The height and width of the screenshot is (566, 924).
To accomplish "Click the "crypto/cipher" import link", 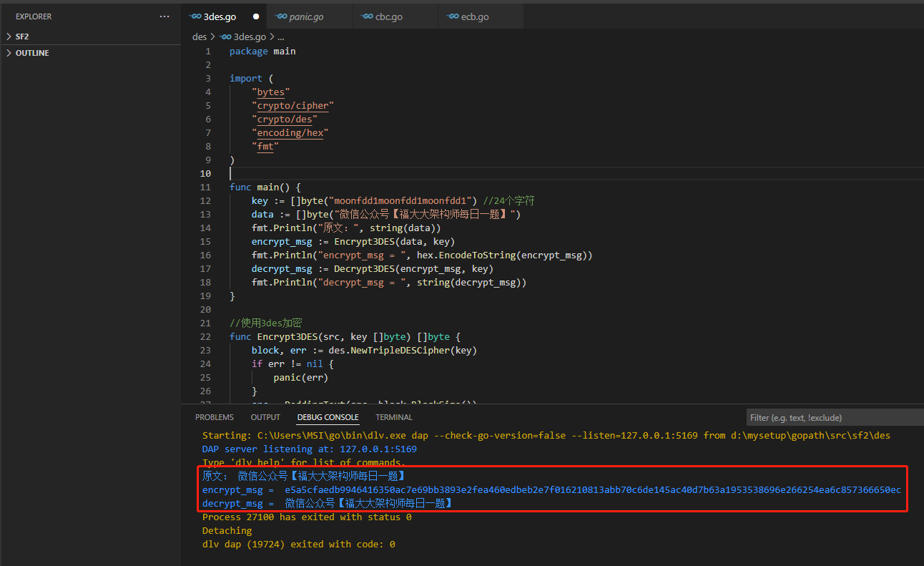I will tap(293, 106).
